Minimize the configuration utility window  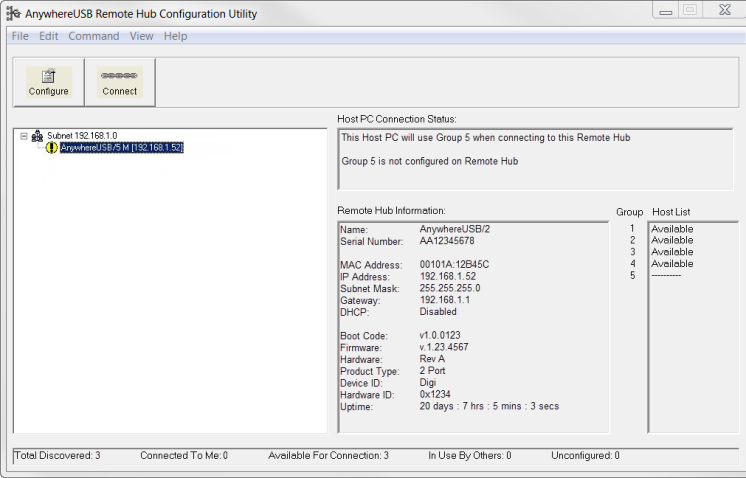tap(666, 10)
